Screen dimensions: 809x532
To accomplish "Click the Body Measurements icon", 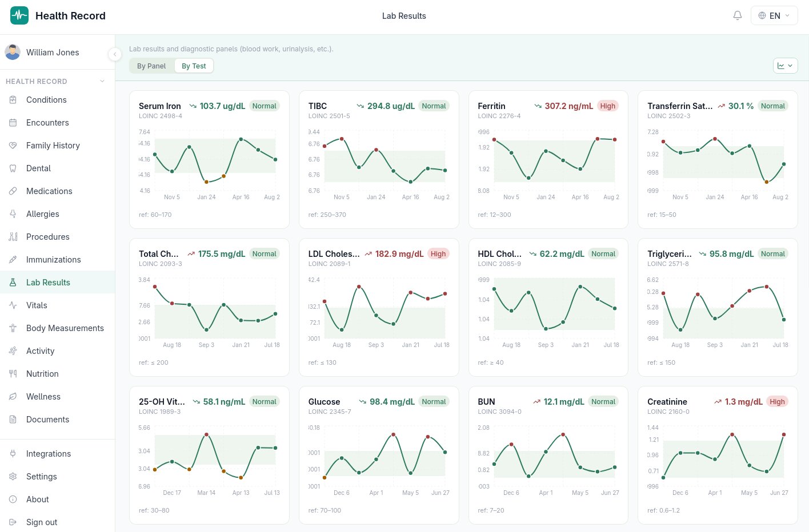I will pos(13,328).
